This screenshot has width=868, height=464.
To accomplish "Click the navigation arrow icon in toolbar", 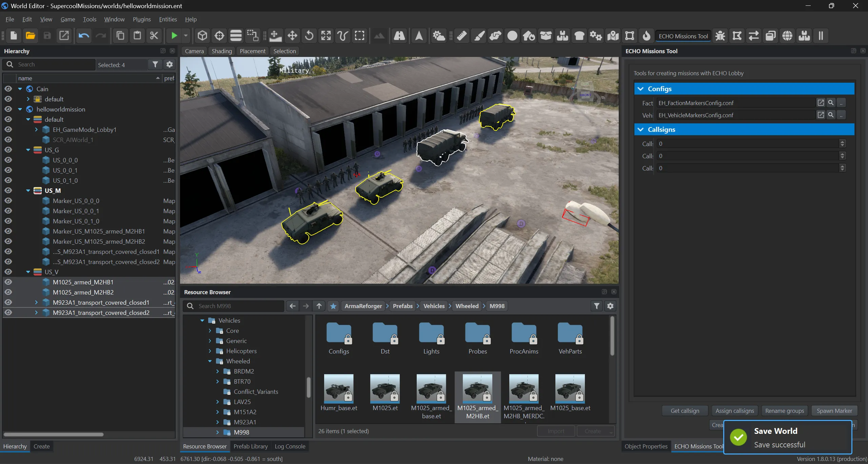I will pyautogui.click(x=419, y=36).
